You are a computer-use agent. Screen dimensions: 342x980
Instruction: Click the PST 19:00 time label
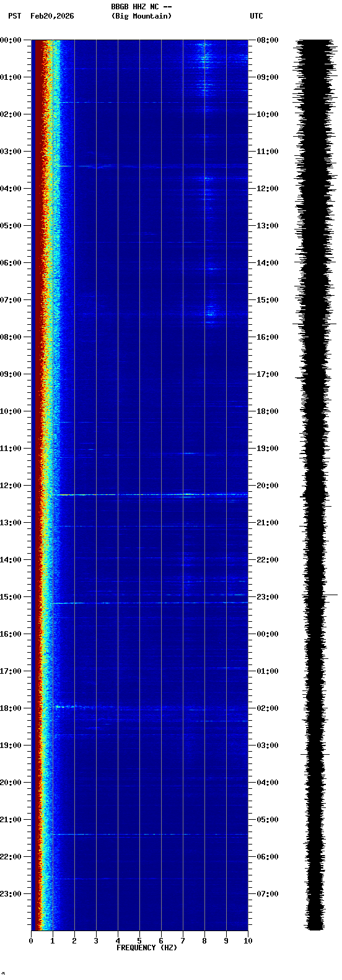[11, 746]
